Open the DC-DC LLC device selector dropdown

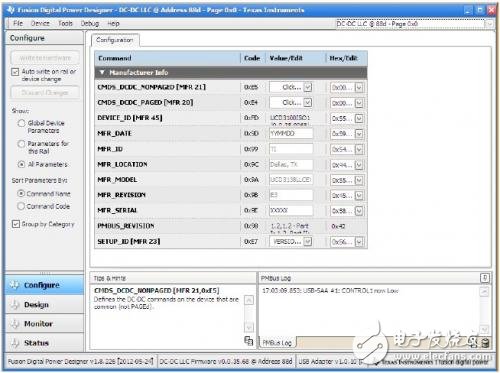point(489,24)
